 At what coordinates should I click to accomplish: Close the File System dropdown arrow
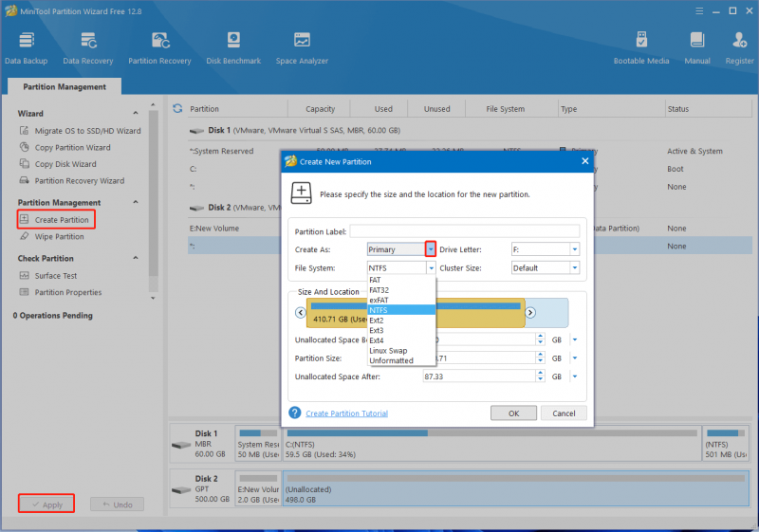431,267
